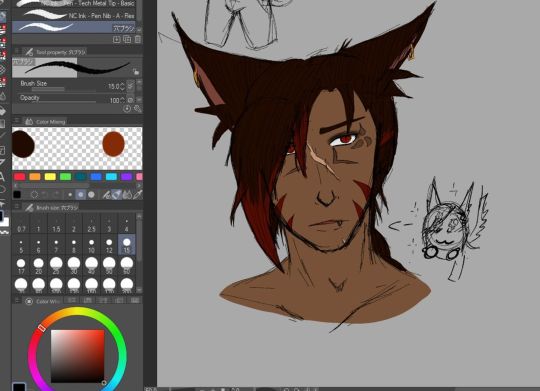Click undo in Color Mixing toolbar

[x=45, y=195]
